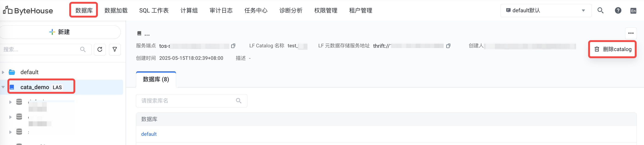The height and width of the screenshot is (145, 644).
Task: Switch language with the En icon
Action: [x=633, y=11]
